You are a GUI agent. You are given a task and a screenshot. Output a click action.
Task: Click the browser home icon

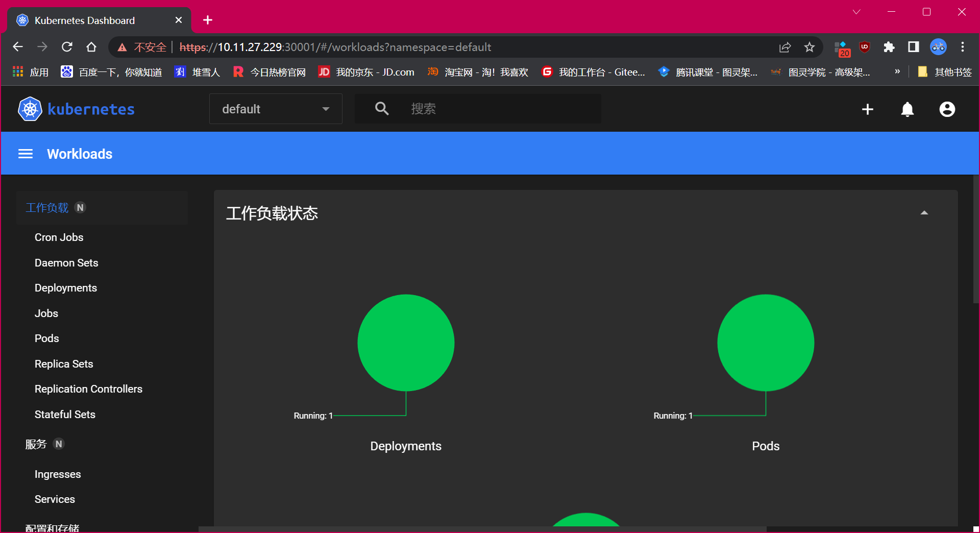[91, 47]
